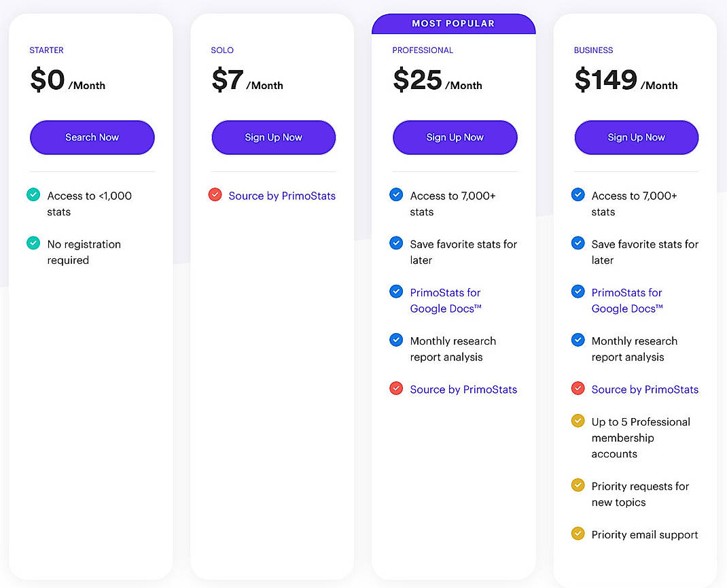Click the red icon beside "Source by PrimoStats" under Professional

396,388
